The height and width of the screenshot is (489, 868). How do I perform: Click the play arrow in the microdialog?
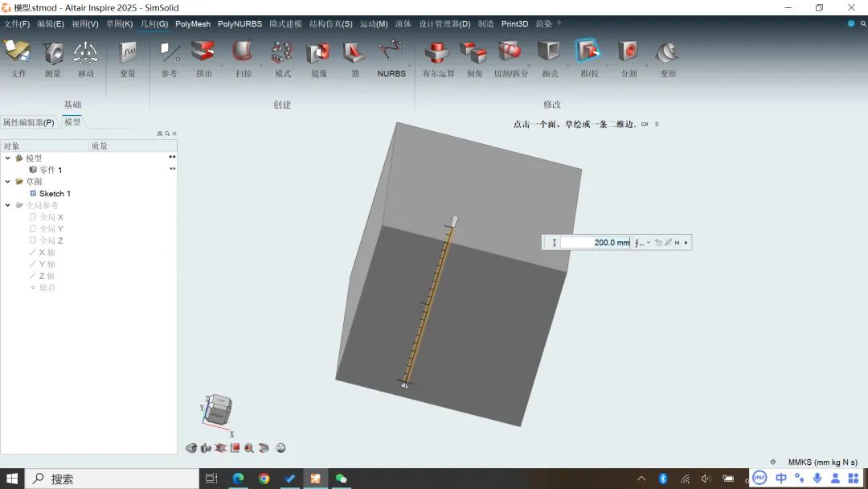(686, 242)
